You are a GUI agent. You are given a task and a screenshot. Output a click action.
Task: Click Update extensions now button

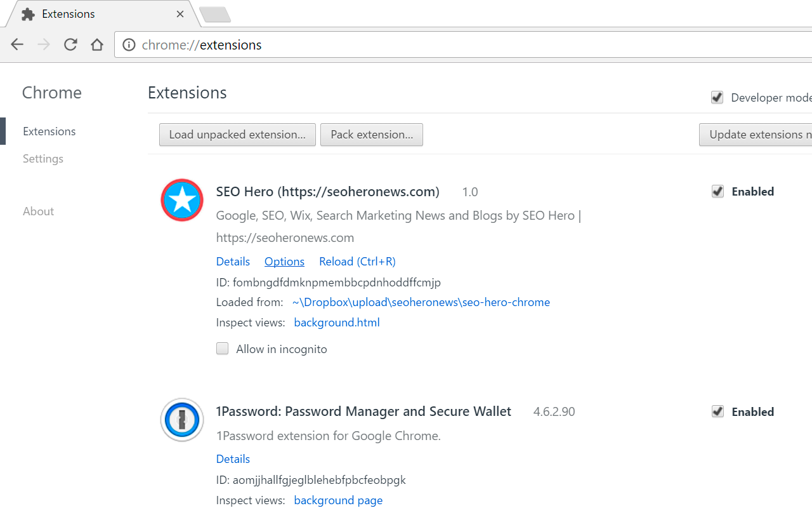point(756,135)
